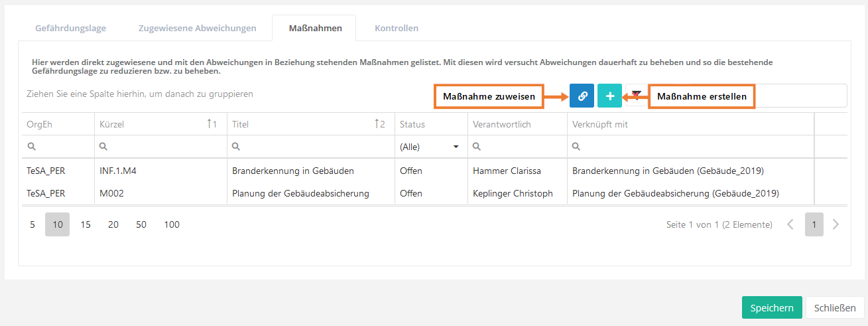
Task: Click the blue link icon to assign a Maßnahme
Action: 582,96
